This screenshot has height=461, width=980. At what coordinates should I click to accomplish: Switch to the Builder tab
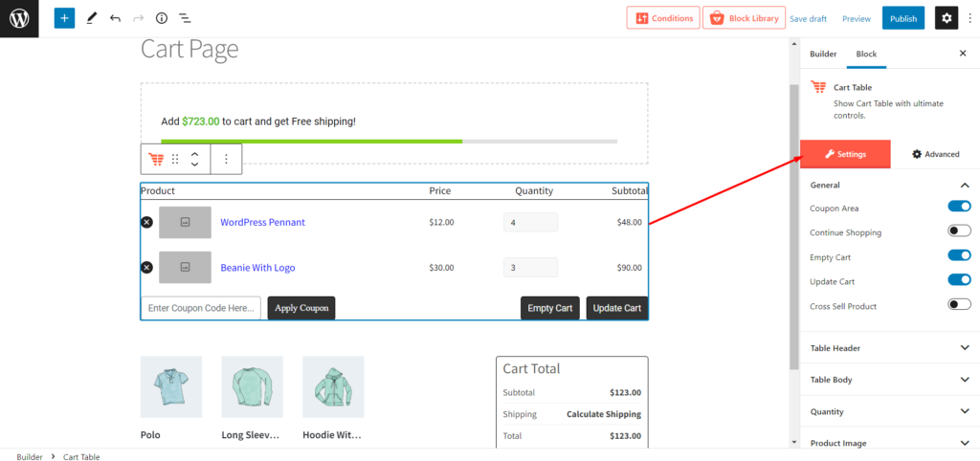pyautogui.click(x=823, y=54)
